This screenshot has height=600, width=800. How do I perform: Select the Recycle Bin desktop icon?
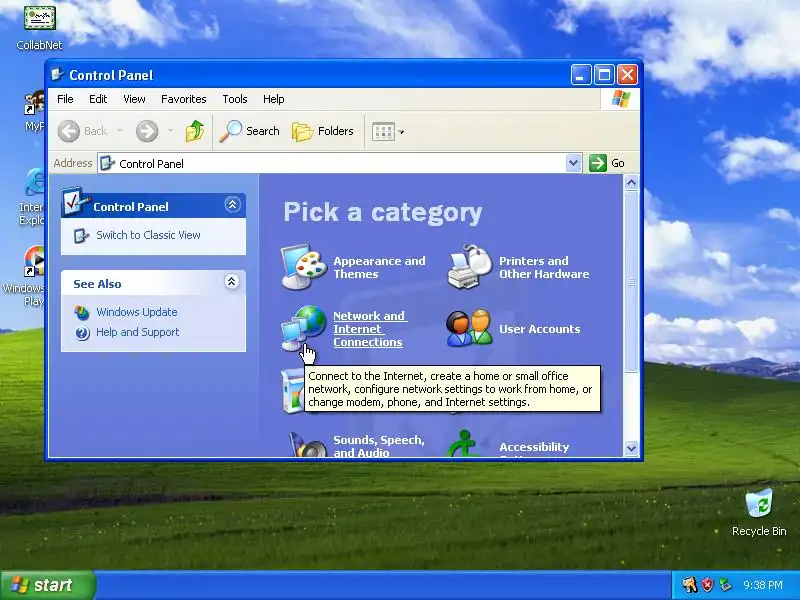[x=759, y=513]
